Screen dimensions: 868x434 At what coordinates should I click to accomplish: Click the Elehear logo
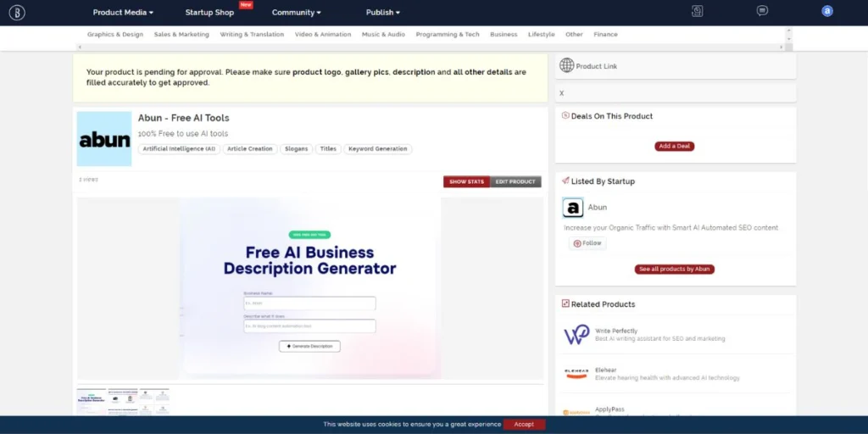576,374
